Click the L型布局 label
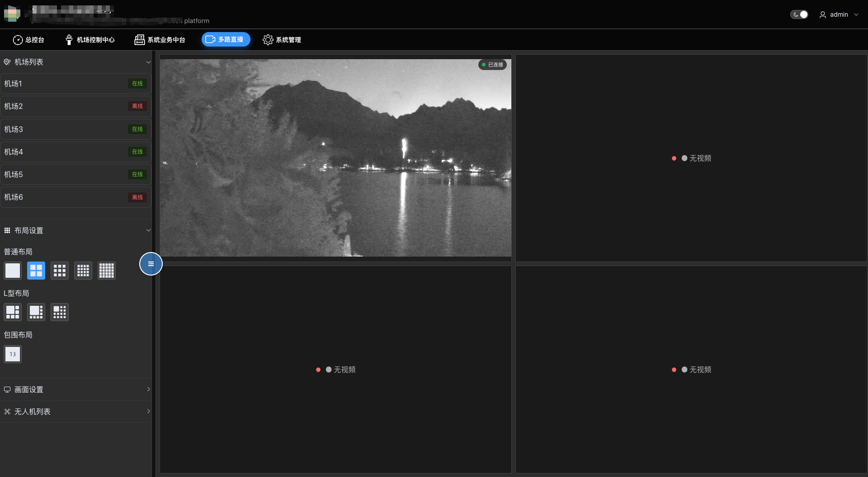The height and width of the screenshot is (477, 868). coord(16,293)
